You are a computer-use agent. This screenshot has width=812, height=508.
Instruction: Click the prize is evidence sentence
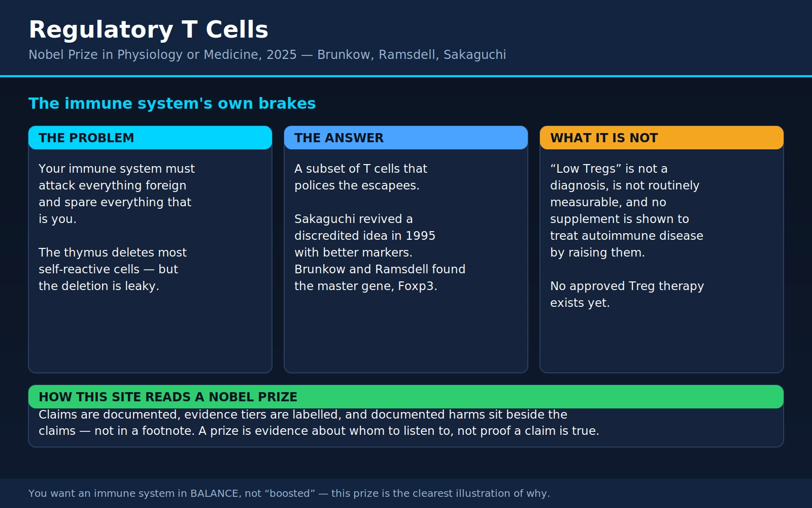pyautogui.click(x=399, y=431)
